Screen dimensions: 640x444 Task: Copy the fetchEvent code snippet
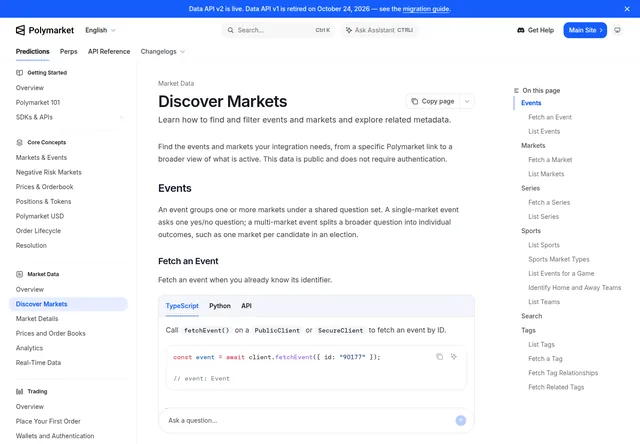coord(439,357)
